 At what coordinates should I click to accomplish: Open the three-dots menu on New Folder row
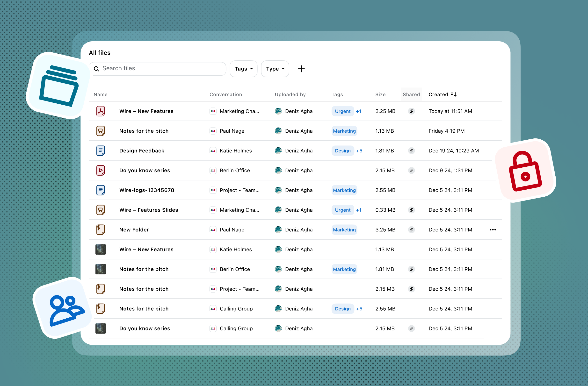click(493, 230)
